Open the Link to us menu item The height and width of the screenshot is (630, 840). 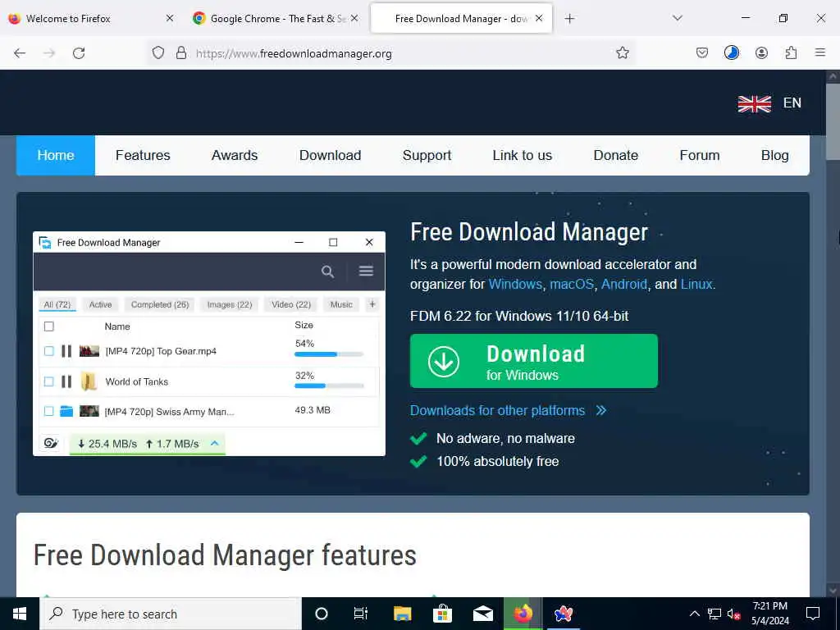(x=523, y=155)
